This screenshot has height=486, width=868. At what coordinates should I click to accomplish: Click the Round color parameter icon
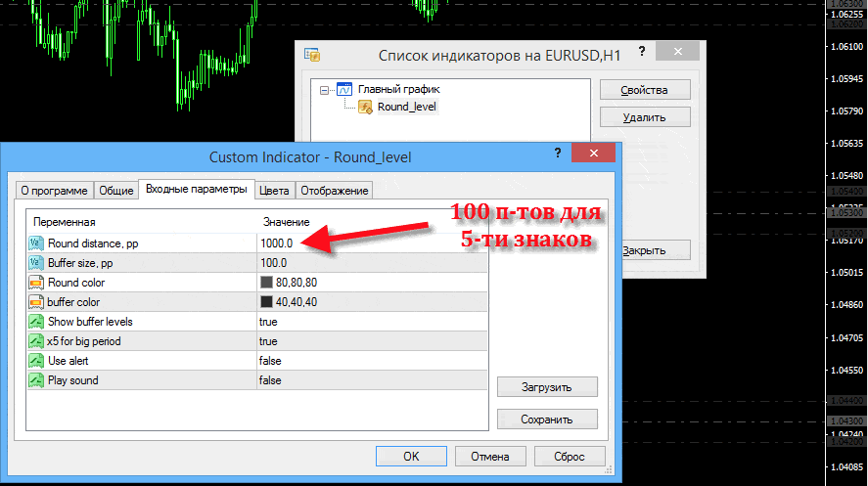coord(36,282)
